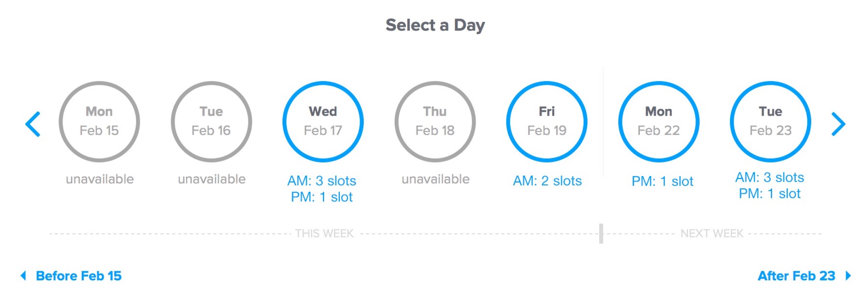Click AM: 3 slots under Wed Feb 17

coord(322,181)
